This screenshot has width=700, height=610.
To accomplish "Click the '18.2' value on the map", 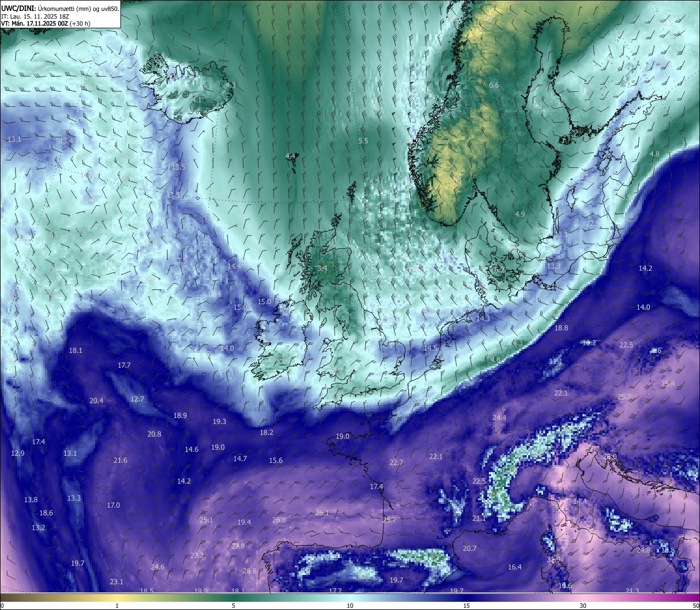I will click(266, 432).
